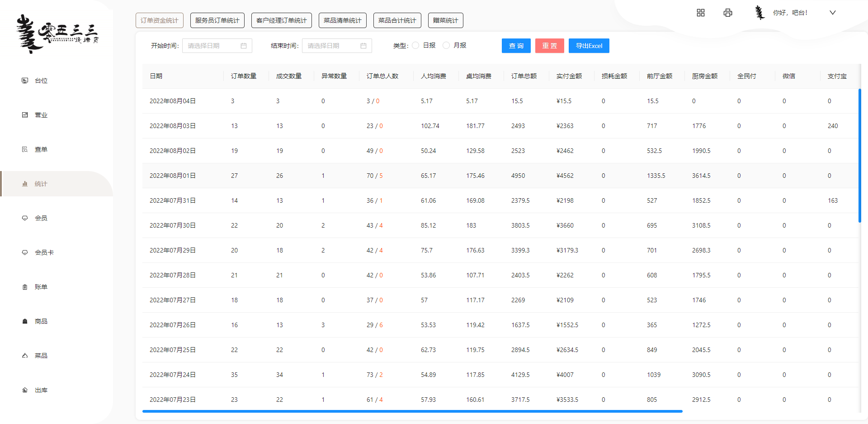The width and height of the screenshot is (868, 424).
Task: Click the 查询 button
Action: pos(516,46)
